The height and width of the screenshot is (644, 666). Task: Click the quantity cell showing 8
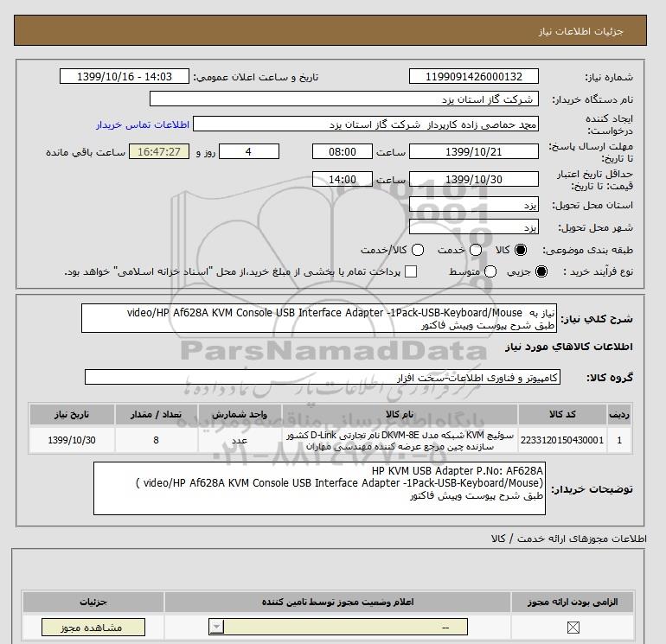(156, 440)
